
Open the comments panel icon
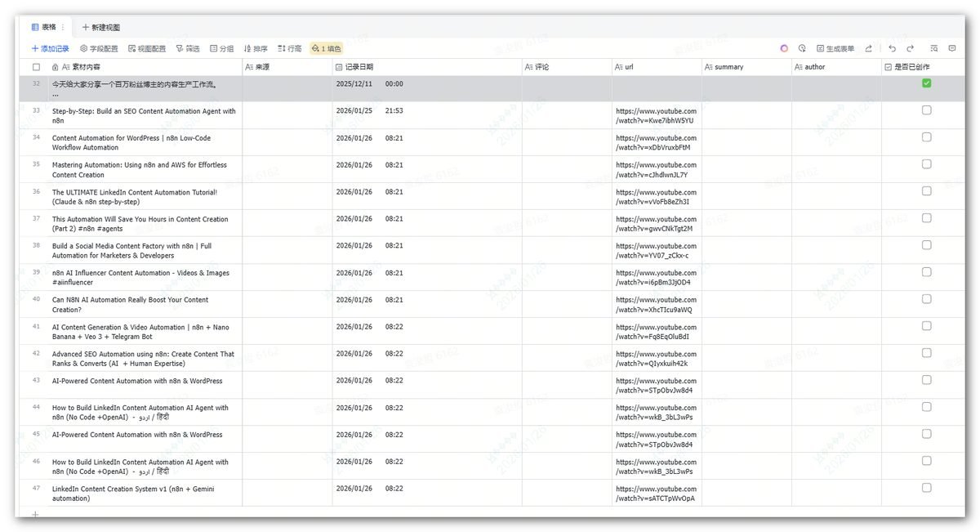pyautogui.click(x=952, y=48)
